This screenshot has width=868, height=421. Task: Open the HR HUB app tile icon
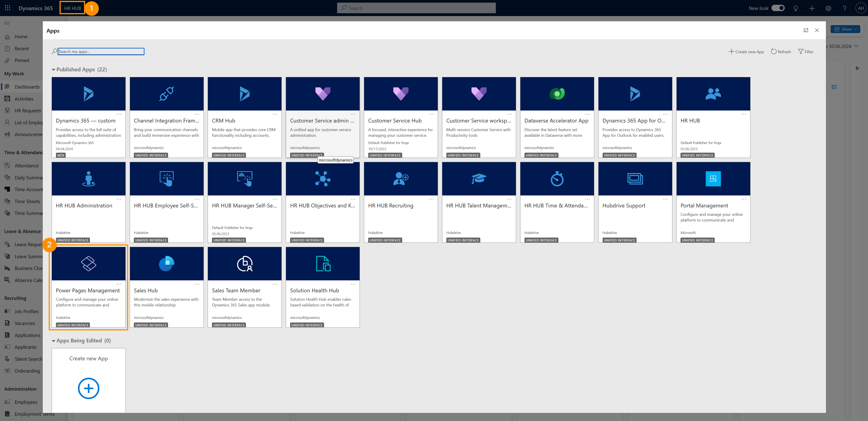pos(713,94)
